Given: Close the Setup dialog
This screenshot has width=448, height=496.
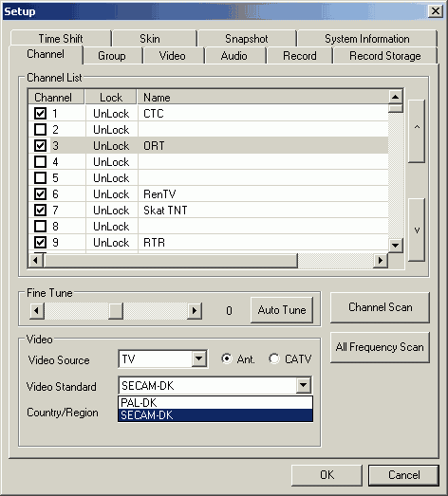Looking at the screenshot, I should click(436, 11).
